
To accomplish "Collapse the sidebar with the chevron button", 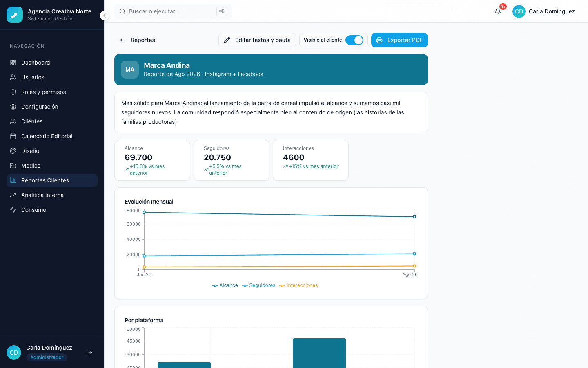I will (105, 16).
